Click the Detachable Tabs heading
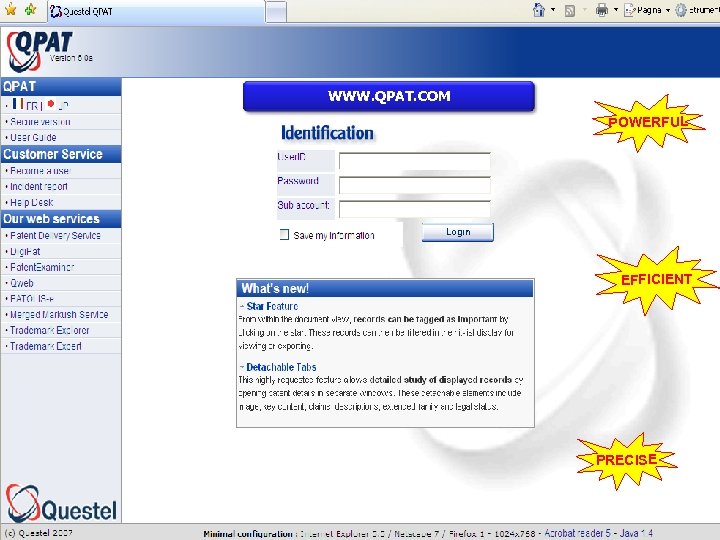720x540 pixels. coord(281,367)
